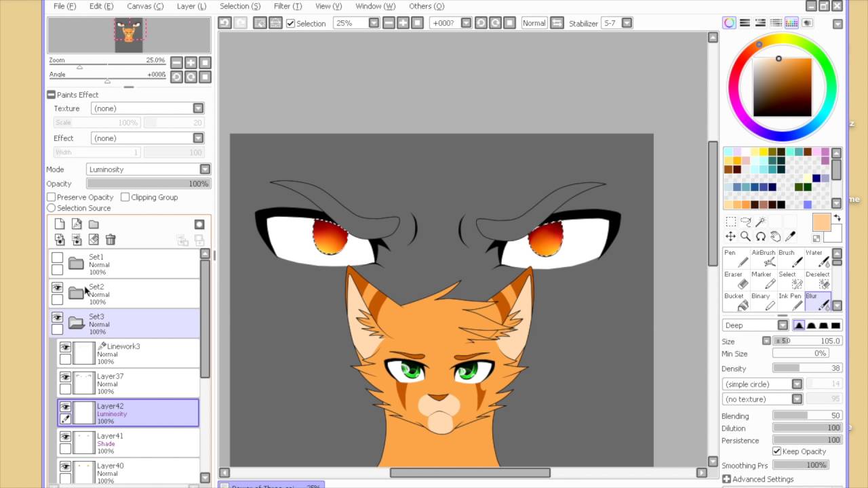Enable the Preserve Opacity checkbox
Image resolution: width=868 pixels, height=488 pixels.
(x=52, y=197)
